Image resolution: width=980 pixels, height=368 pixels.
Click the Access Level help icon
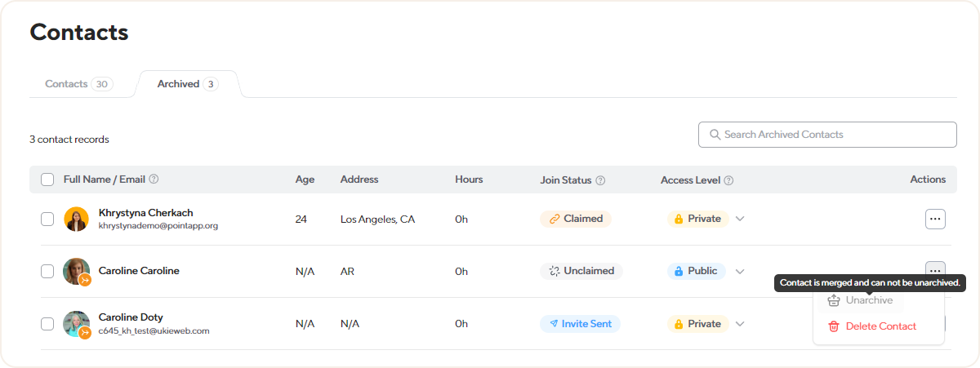[728, 180]
